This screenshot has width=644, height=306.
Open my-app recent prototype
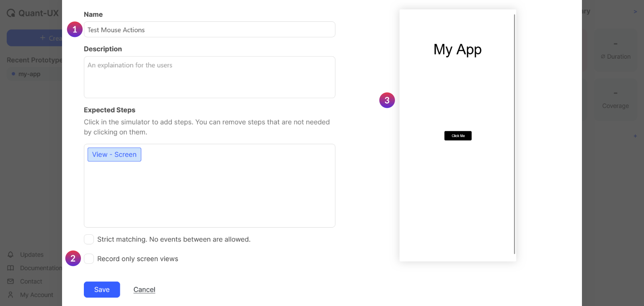tap(29, 74)
